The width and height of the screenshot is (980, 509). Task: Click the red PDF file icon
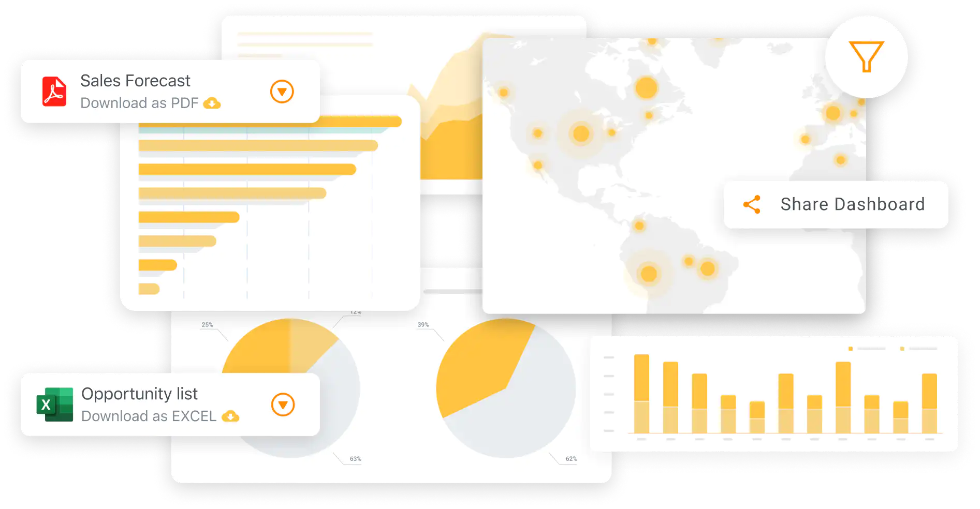point(54,92)
